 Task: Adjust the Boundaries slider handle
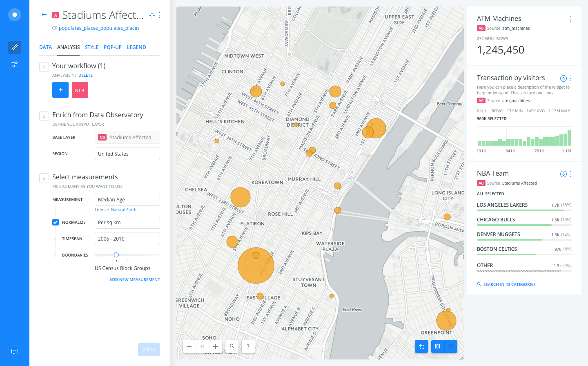pyautogui.click(x=116, y=254)
